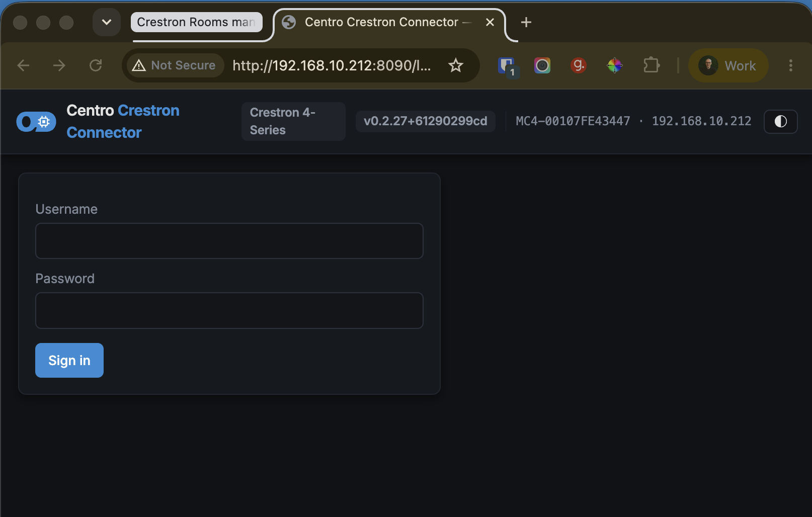Viewport: 812px width, 517px height.
Task: Toggle the dark/light theme button
Action: 780,121
